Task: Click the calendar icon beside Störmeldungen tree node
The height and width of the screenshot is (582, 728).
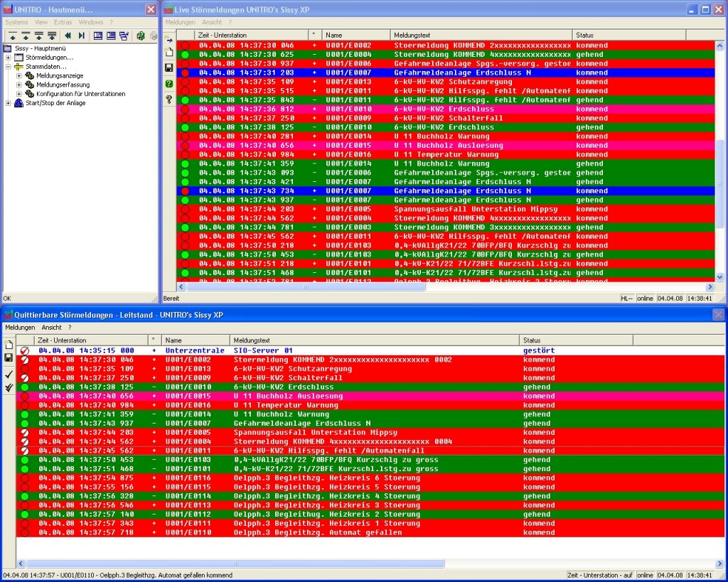Action: (x=18, y=58)
